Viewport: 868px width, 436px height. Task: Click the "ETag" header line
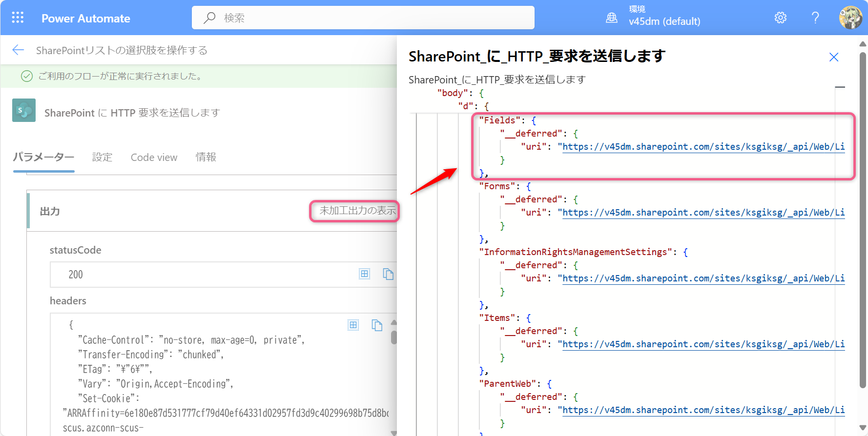click(115, 369)
